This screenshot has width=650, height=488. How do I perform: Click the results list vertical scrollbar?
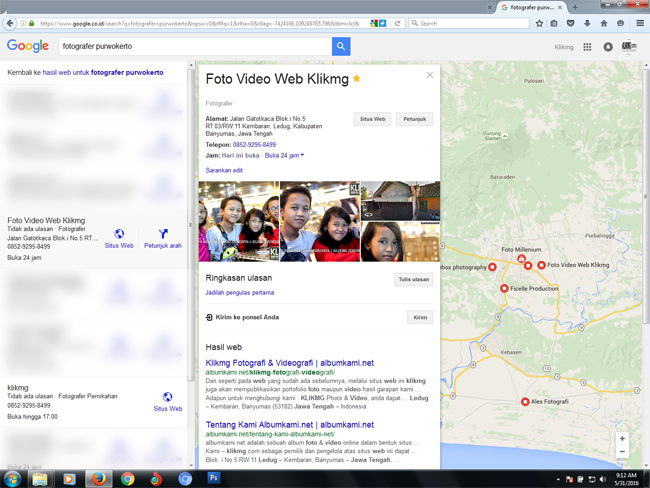point(191,224)
